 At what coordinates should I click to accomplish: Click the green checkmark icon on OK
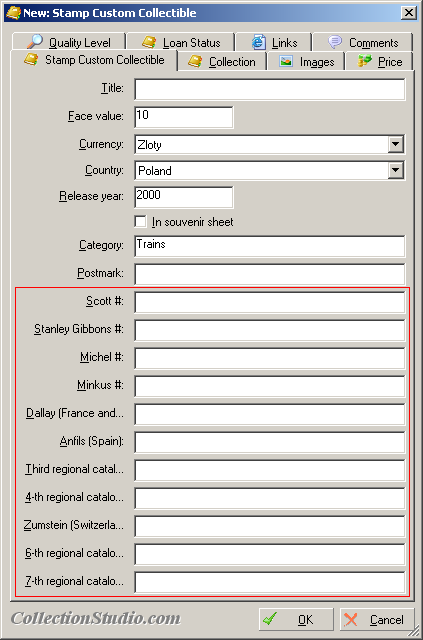[x=270, y=618]
